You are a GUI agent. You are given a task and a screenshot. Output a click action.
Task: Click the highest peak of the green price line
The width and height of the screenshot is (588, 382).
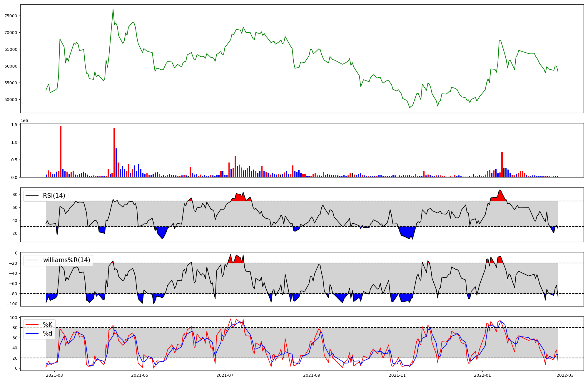click(113, 10)
